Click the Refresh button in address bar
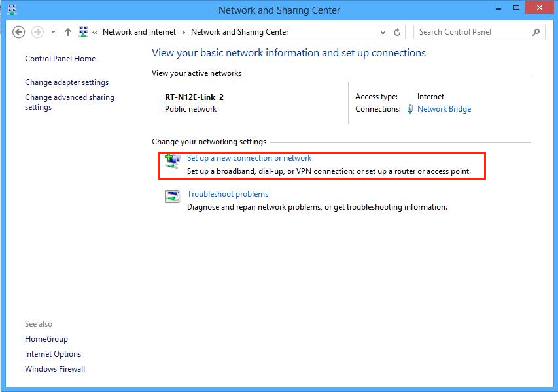 (398, 32)
